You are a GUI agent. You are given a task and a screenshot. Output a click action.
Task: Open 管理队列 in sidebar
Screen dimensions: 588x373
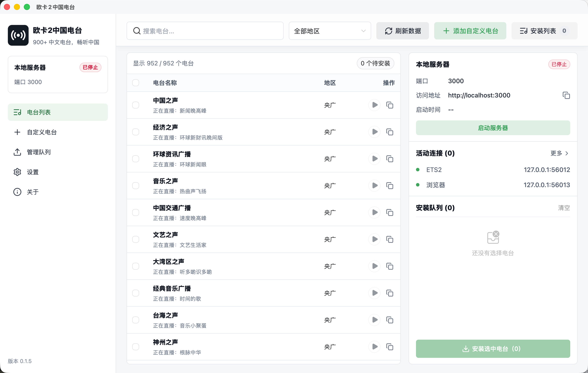click(x=58, y=152)
